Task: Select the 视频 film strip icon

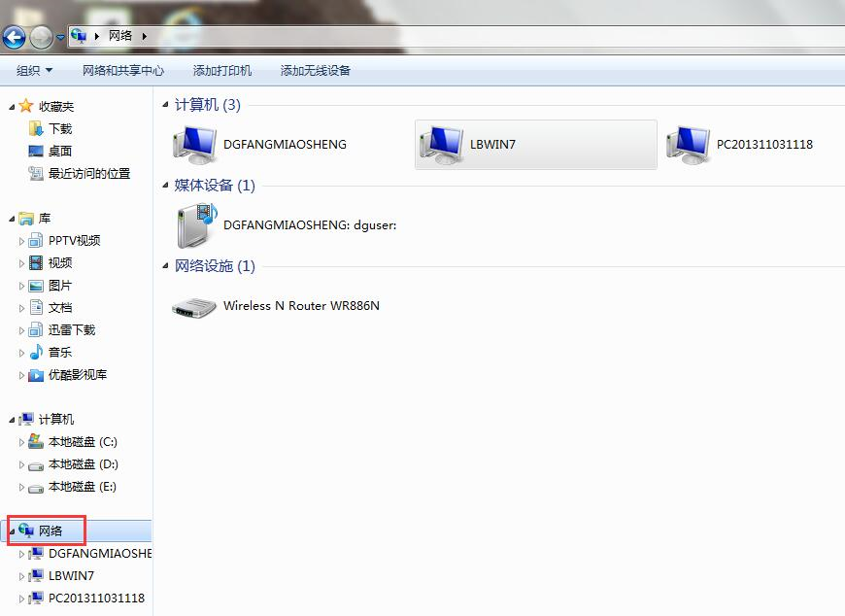Action: [36, 263]
